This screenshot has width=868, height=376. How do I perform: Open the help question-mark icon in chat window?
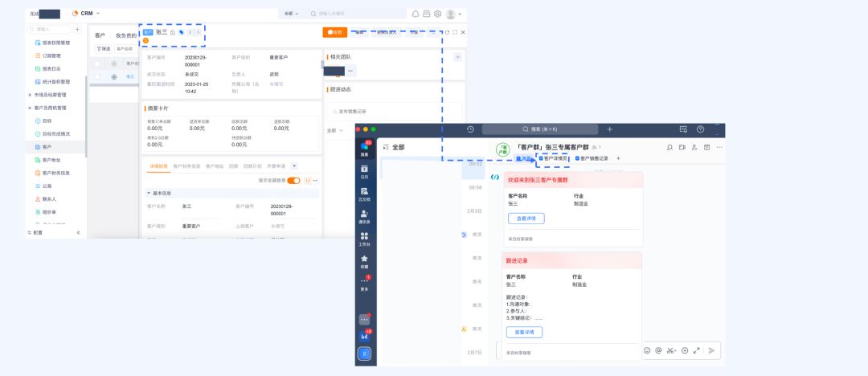coord(700,129)
